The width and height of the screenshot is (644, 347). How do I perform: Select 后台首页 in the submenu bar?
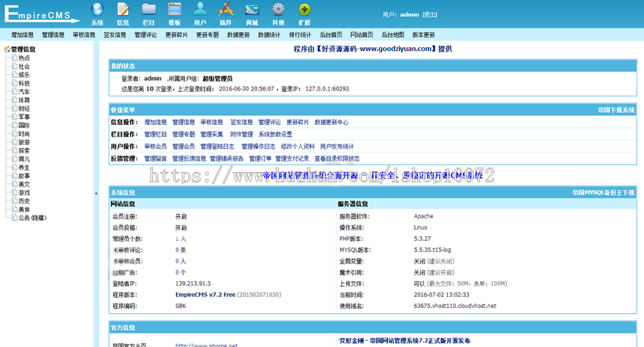[x=331, y=35]
